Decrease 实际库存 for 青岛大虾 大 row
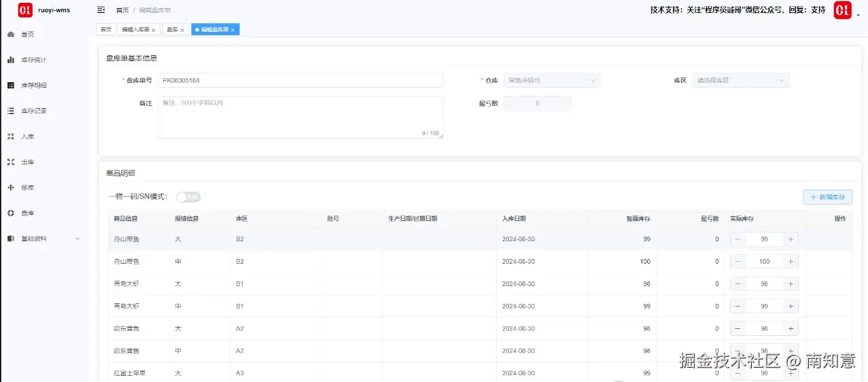Image resolution: width=868 pixels, height=382 pixels. [x=738, y=284]
